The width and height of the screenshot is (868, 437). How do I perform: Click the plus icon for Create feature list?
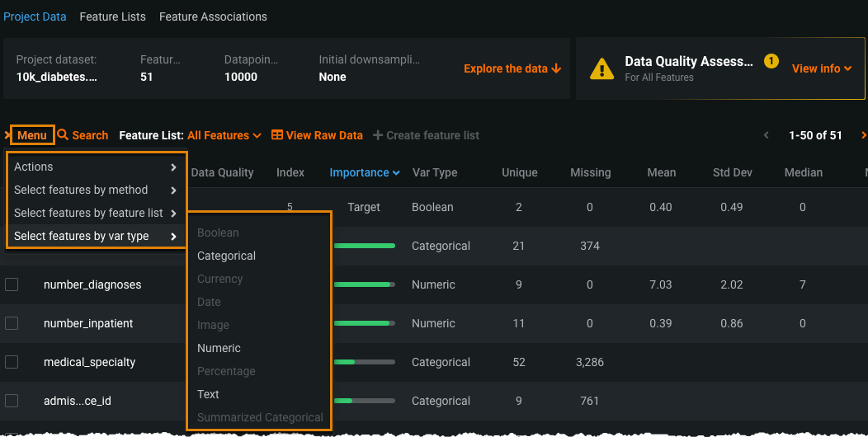pyautogui.click(x=378, y=135)
